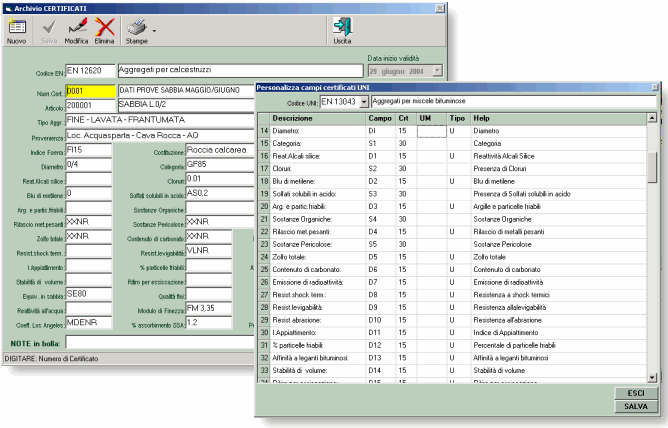Click Campo cell D10 in grid

click(x=380, y=320)
